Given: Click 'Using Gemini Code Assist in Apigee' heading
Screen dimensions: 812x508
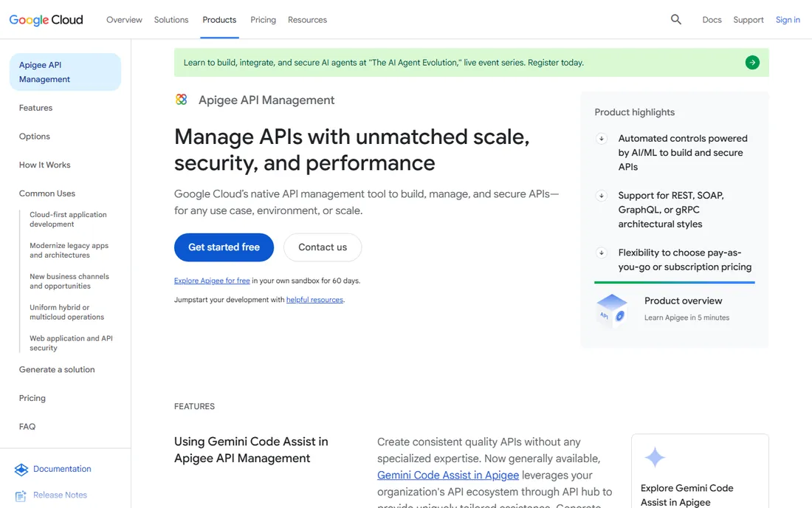Looking at the screenshot, I should [x=251, y=450].
